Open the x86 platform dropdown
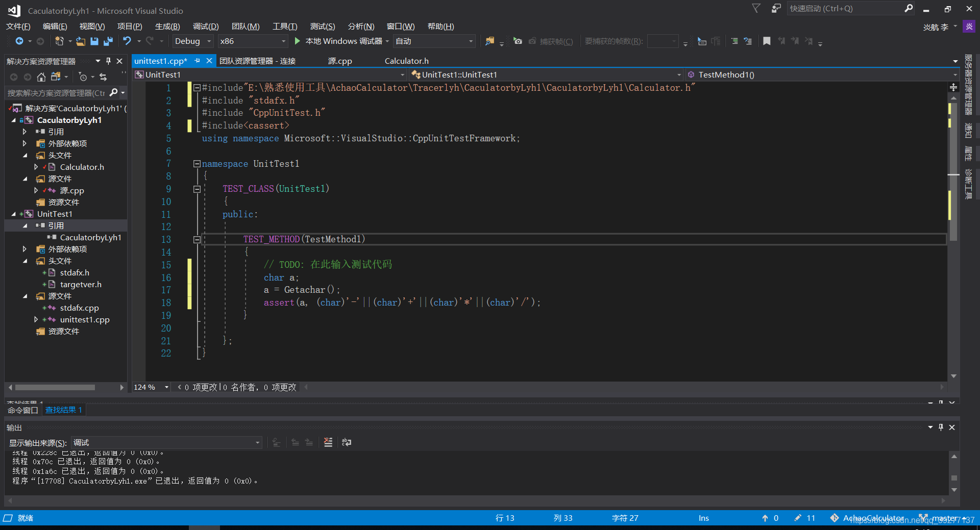The width and height of the screenshot is (980, 530). [253, 41]
